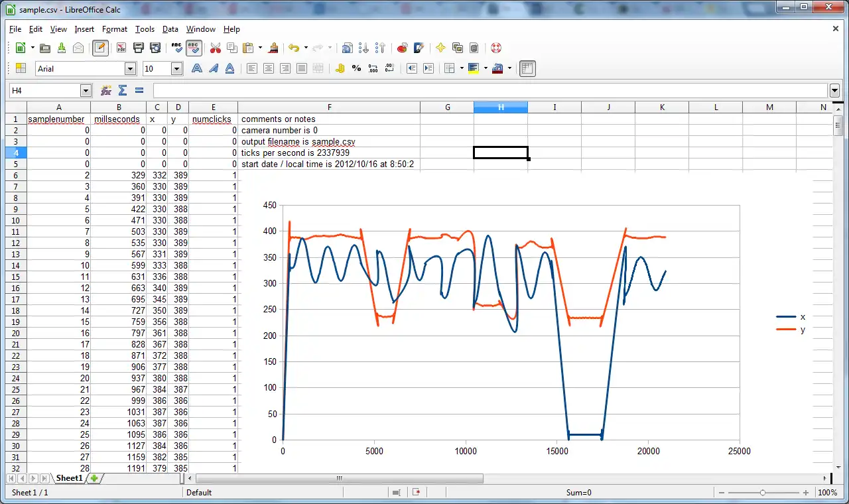
Task: Select column F header
Action: (329, 107)
